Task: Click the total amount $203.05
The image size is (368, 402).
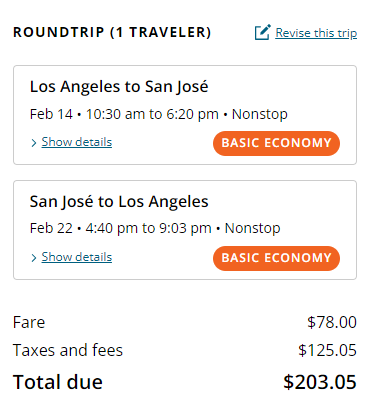Action: (320, 382)
